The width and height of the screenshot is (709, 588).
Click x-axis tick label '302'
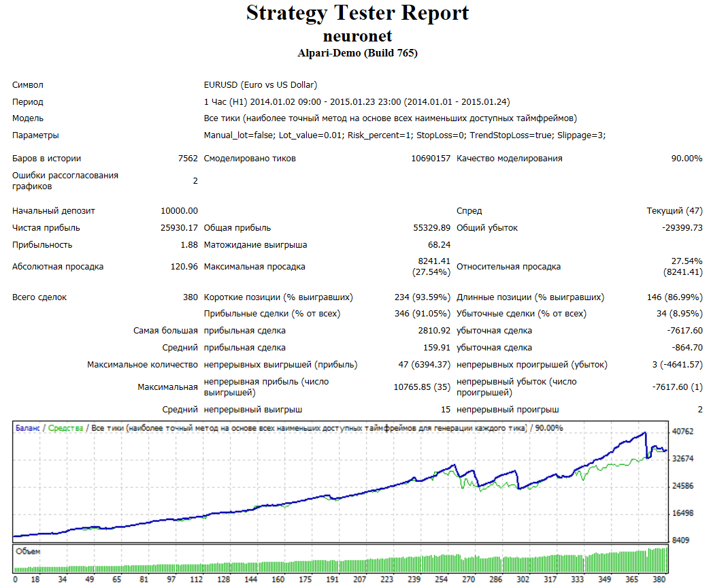(523, 579)
